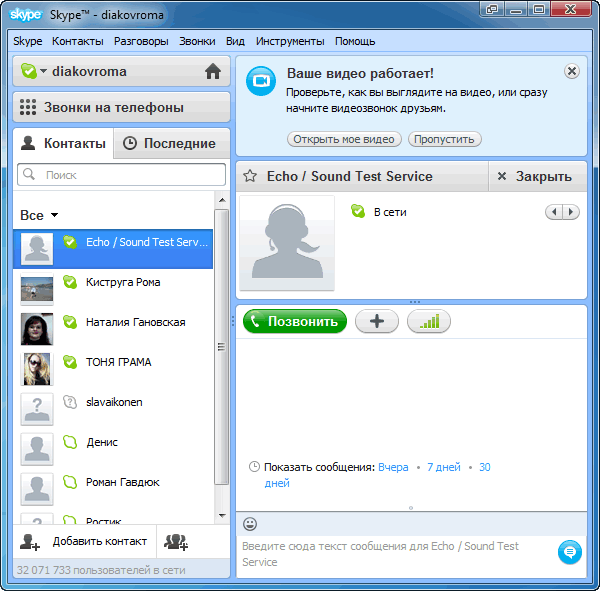
Task: Open the dial pad for Звонки на телефоны
Action: point(28,107)
